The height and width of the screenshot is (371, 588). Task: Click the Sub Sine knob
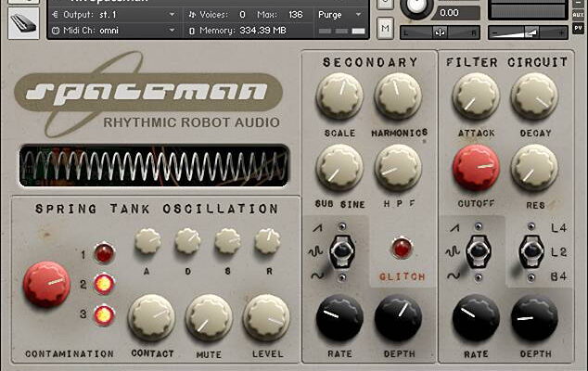[339, 167]
